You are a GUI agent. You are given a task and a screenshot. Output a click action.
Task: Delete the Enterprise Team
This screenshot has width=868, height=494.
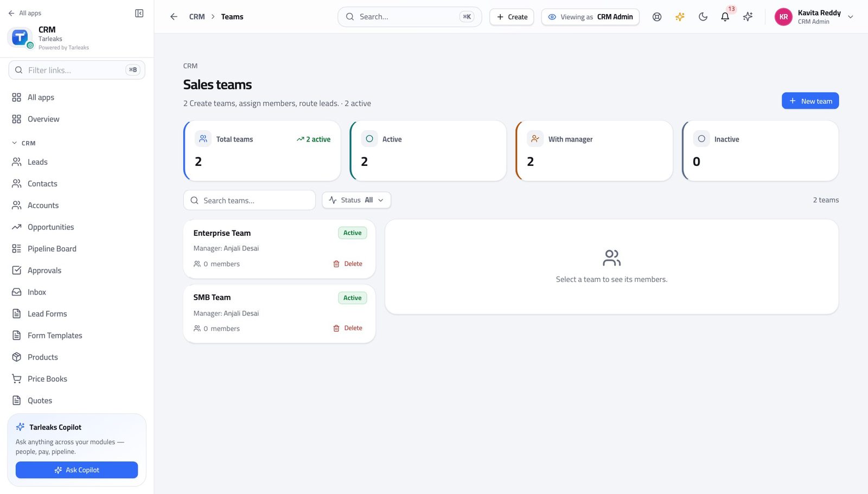348,264
